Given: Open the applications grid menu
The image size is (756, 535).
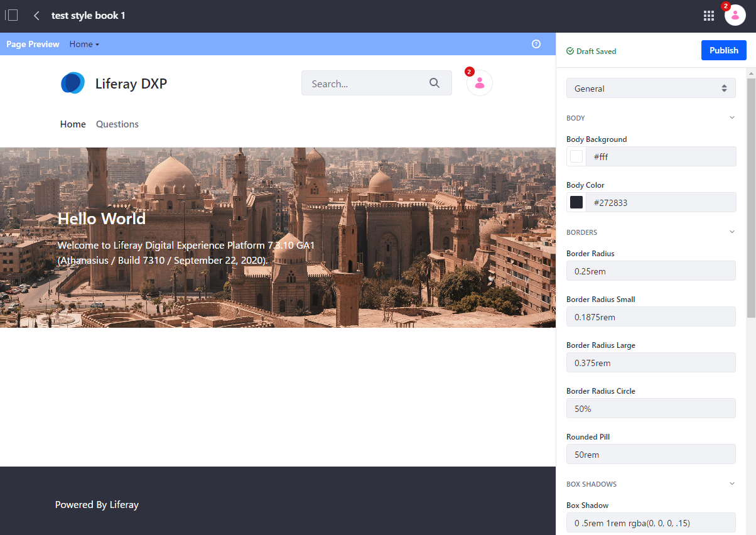Looking at the screenshot, I should [709, 16].
